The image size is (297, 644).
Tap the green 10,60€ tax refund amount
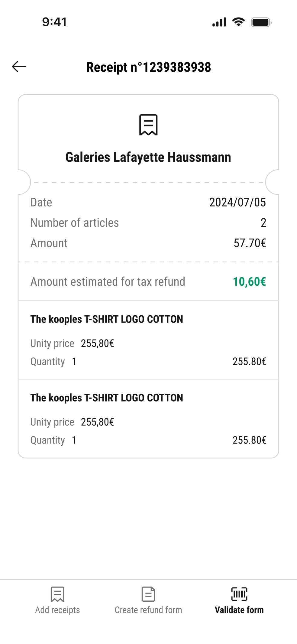[249, 282]
